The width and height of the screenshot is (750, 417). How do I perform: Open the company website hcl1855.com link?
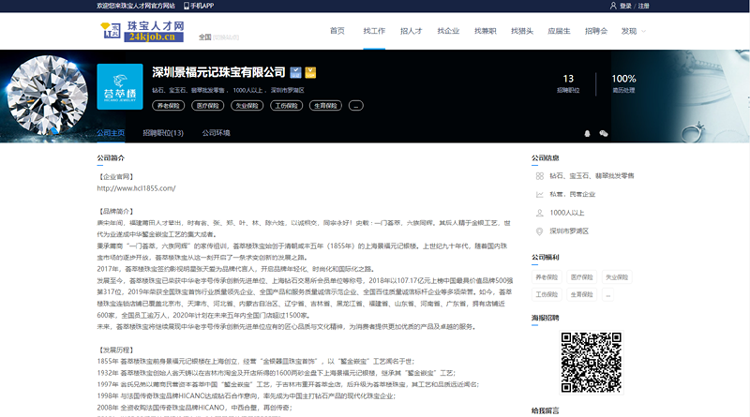coord(136,188)
